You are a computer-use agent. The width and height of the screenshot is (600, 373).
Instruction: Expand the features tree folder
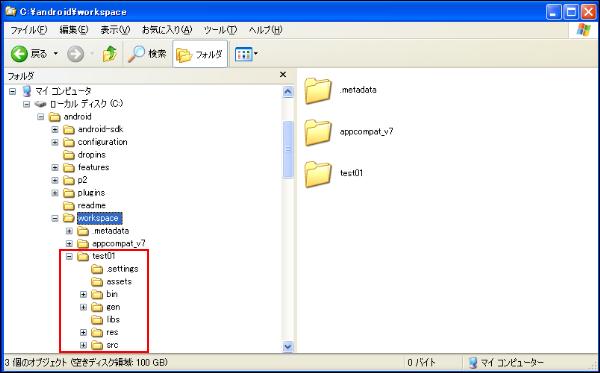[x=55, y=168]
